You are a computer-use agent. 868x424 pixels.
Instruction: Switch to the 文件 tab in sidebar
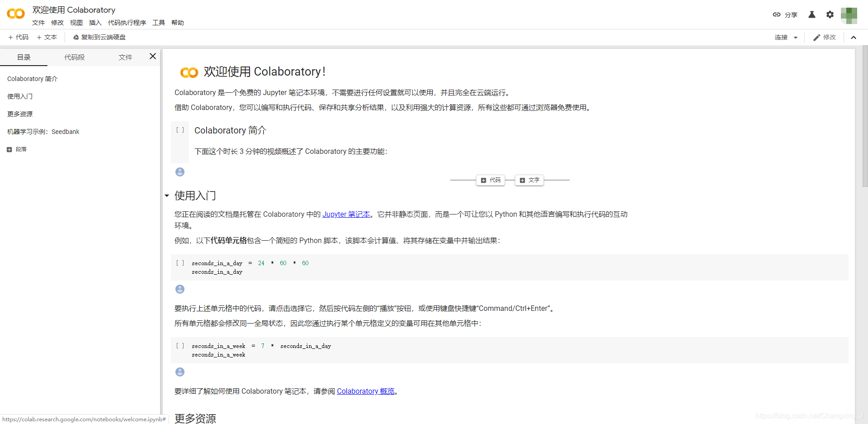pos(125,57)
